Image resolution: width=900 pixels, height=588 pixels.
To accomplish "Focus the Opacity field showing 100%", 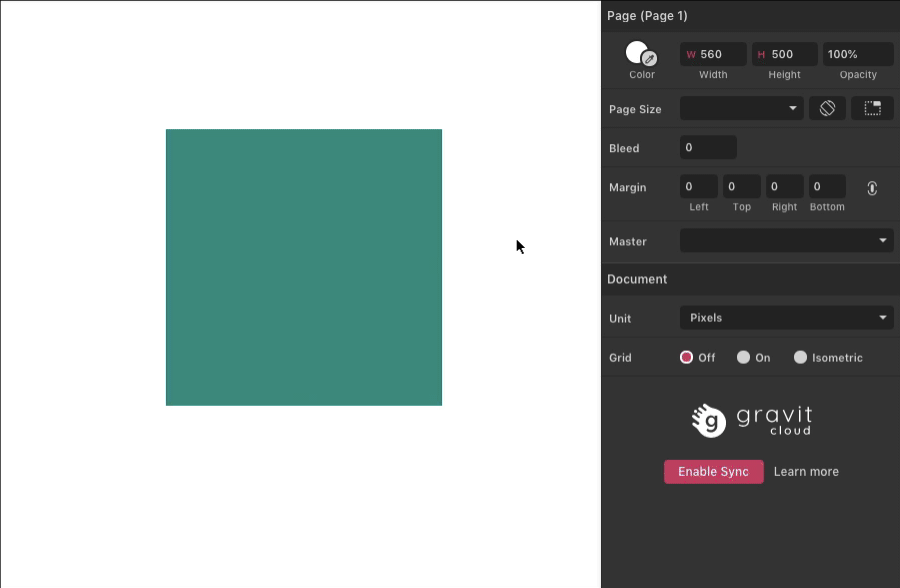I will (857, 54).
